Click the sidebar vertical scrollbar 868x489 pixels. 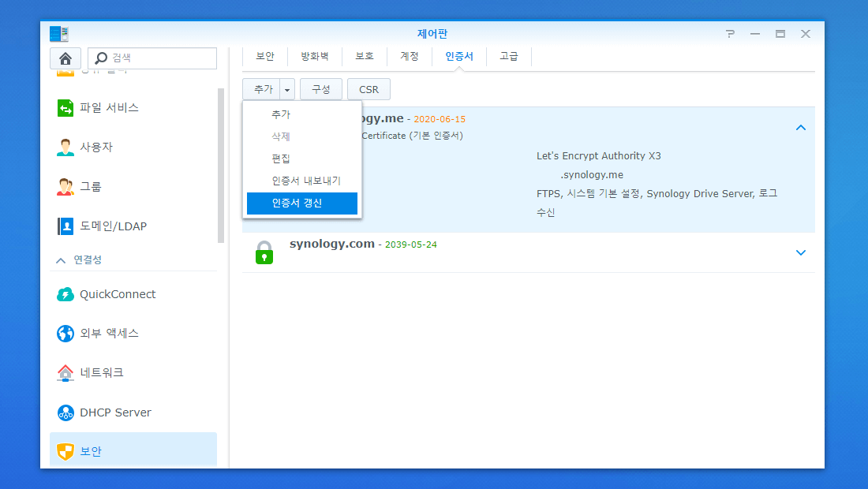pyautogui.click(x=221, y=166)
